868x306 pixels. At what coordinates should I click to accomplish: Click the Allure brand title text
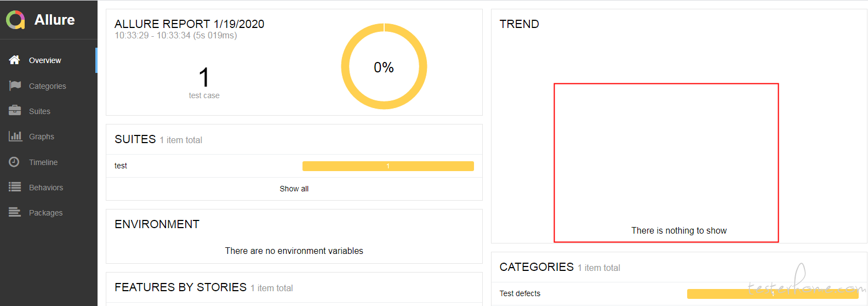[55, 20]
